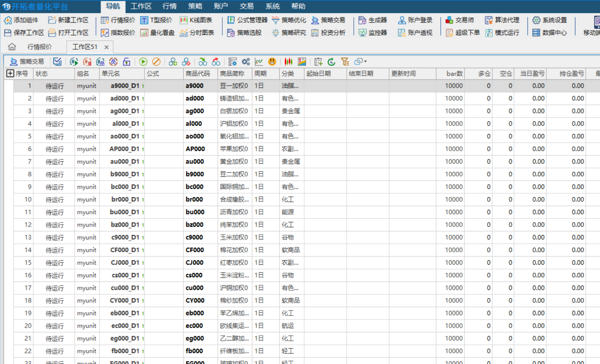Click the unlock padlock toolbar icon
600x364 pixels.
click(127, 62)
